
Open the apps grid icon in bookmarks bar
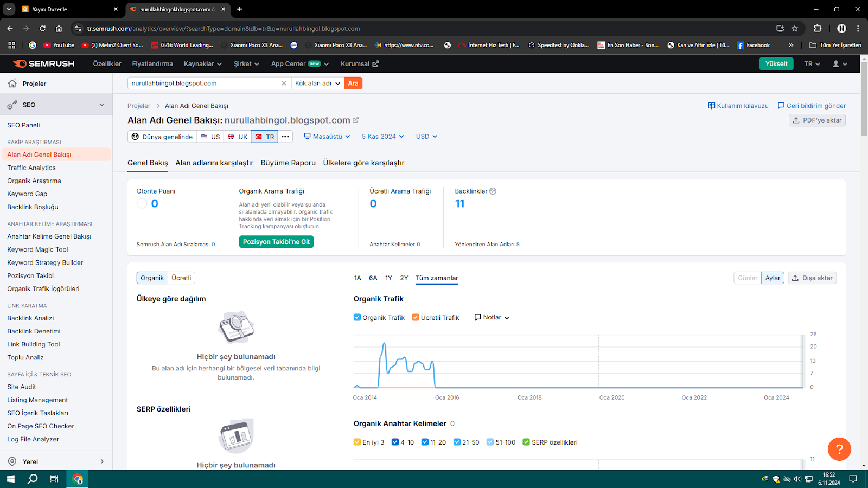(x=11, y=45)
